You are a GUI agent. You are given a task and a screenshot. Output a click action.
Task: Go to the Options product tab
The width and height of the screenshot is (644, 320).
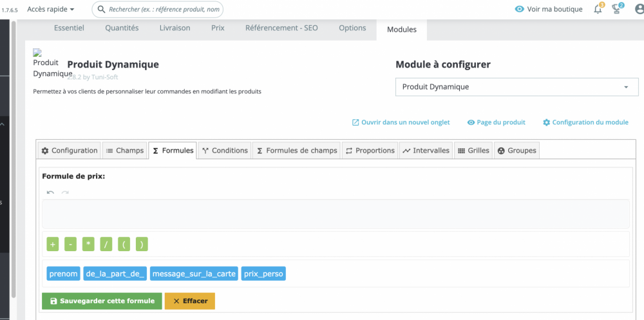point(352,28)
